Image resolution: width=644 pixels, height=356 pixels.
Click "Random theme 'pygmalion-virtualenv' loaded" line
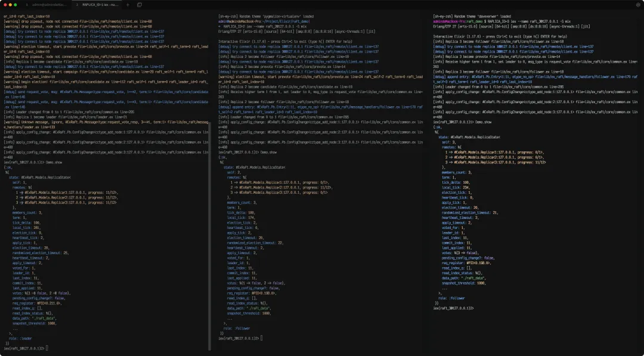[266, 17]
